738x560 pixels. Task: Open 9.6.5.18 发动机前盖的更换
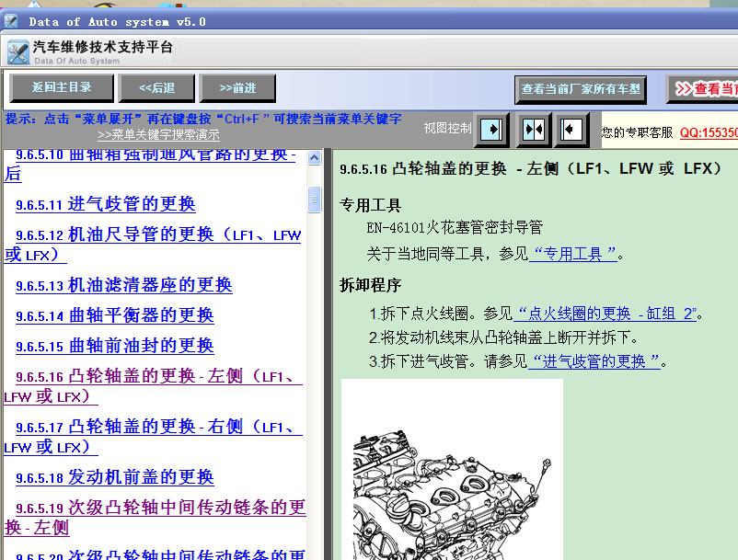pos(115,477)
